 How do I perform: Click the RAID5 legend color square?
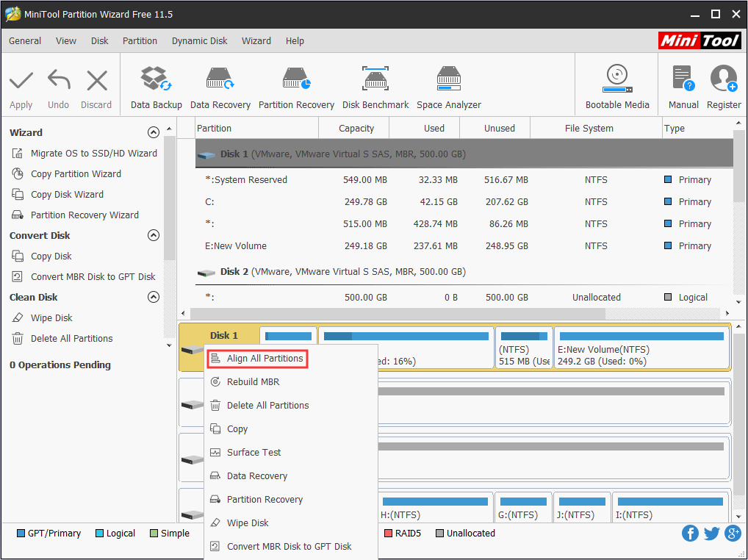click(x=388, y=534)
